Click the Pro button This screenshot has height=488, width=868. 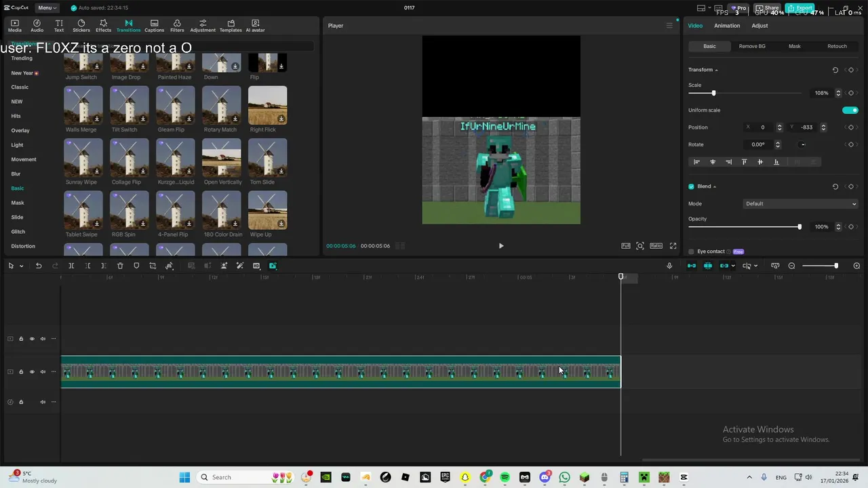tap(738, 8)
